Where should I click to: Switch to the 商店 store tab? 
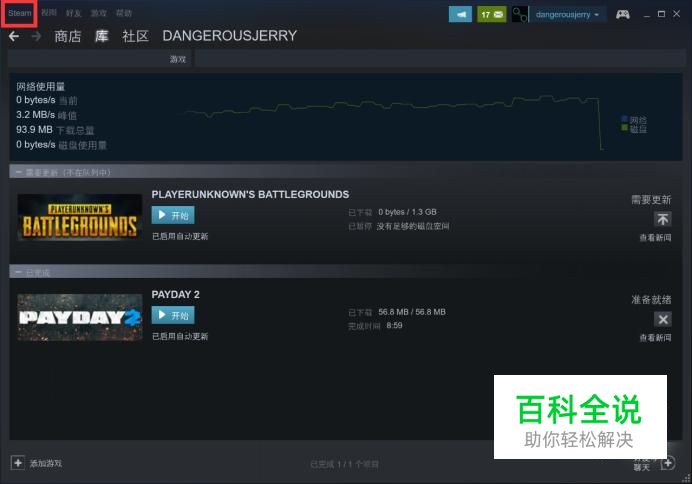point(68,36)
